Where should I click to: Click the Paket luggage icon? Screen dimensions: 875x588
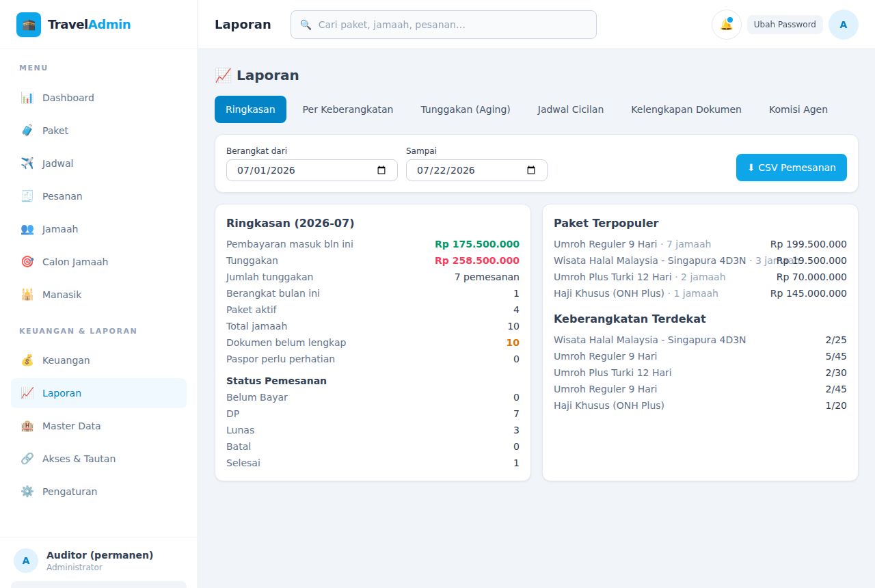(27, 131)
